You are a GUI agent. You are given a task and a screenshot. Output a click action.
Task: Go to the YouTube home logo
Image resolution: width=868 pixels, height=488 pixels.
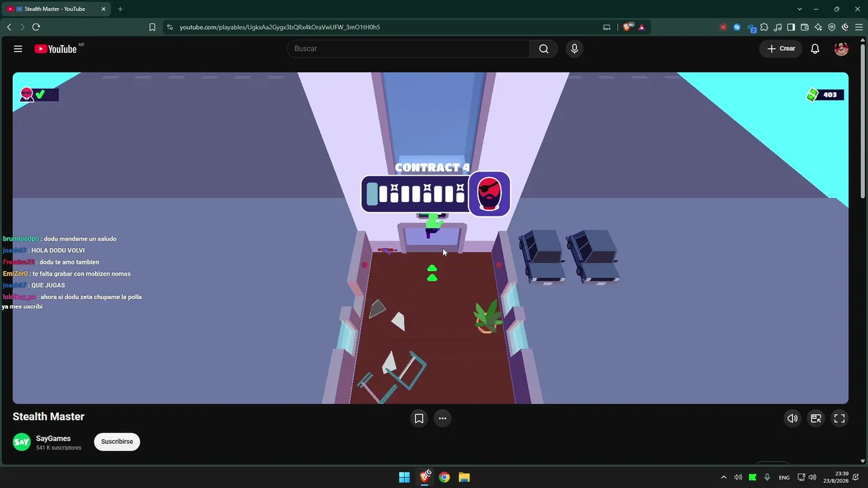tap(56, 49)
